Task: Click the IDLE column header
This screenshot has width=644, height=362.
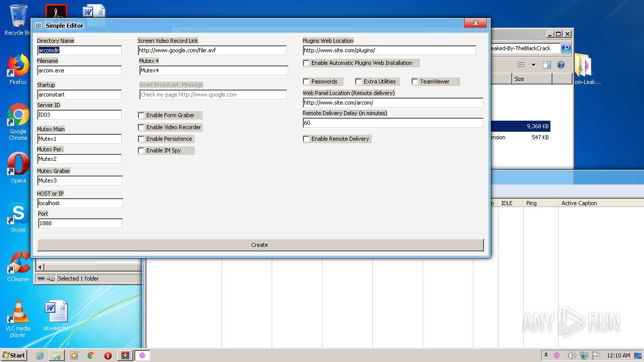Action: 511,203
